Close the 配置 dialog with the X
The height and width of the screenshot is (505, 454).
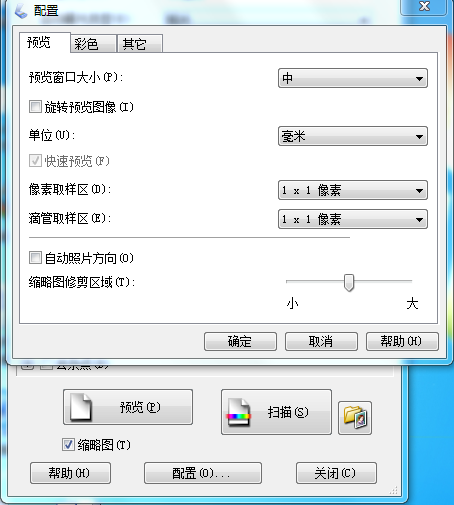pos(424,7)
